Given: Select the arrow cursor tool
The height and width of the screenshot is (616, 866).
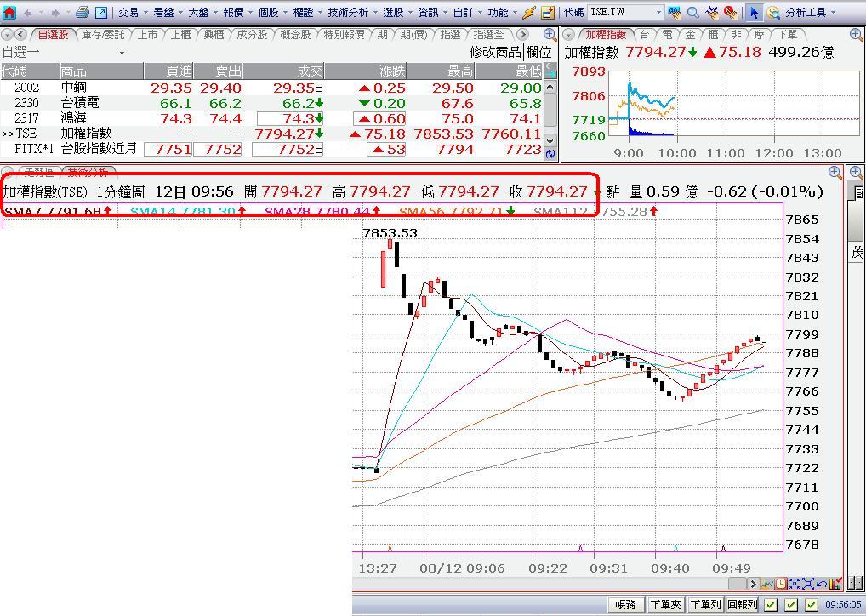Looking at the screenshot, I should point(754,12).
